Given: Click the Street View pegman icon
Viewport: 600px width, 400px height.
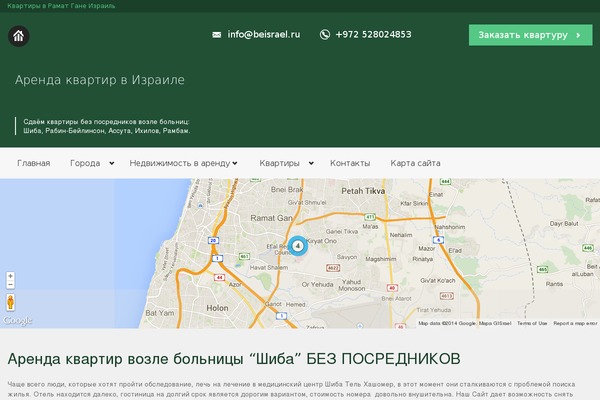Looking at the screenshot, I should click(10, 302).
